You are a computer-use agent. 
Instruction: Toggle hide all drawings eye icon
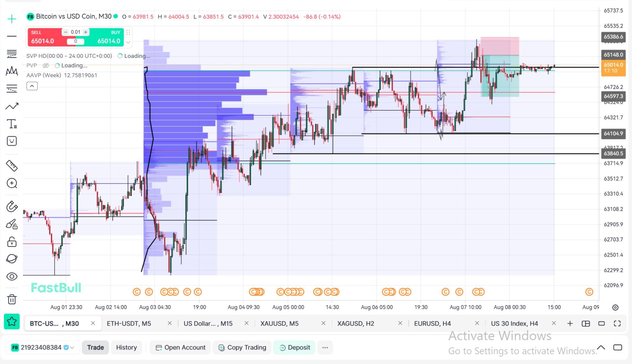click(x=12, y=277)
